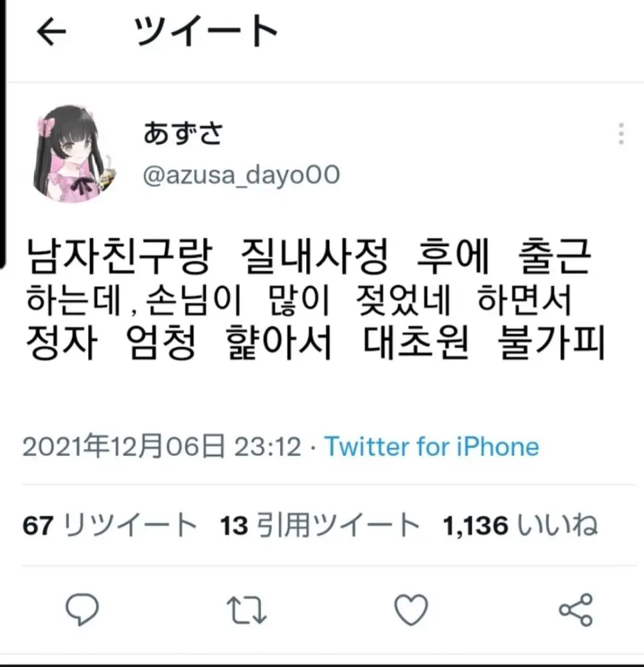Screen dimensions: 644x667
Task: Go back using the left arrow
Action: click(51, 31)
